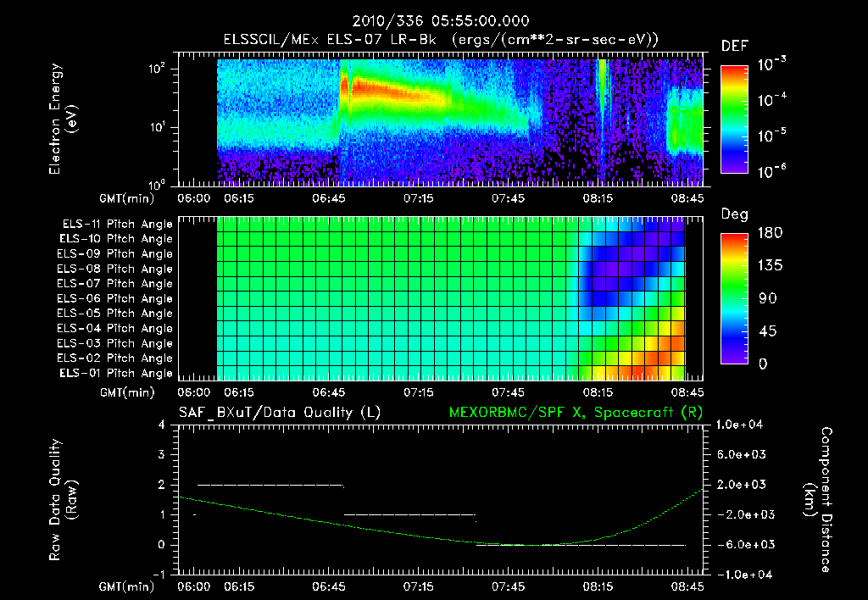
Task: Select the ELS-05 Pitch Angle row label
Action: tap(115, 314)
